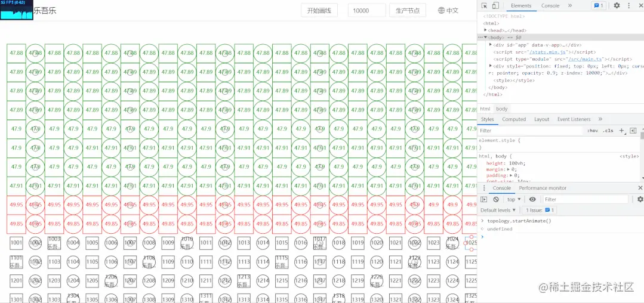Collapse the body element node

click(485, 38)
